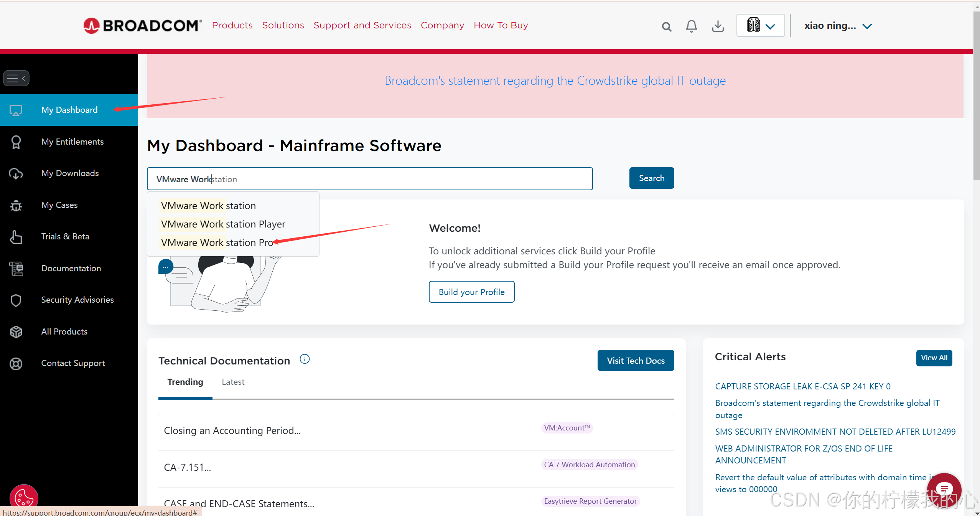Select VMware Workstation Player suggestion

click(x=223, y=224)
